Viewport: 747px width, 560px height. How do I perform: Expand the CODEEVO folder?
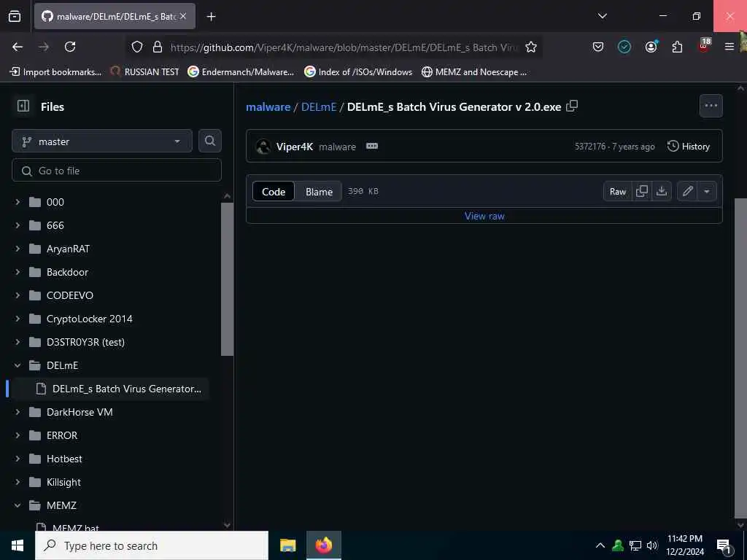pos(18,295)
